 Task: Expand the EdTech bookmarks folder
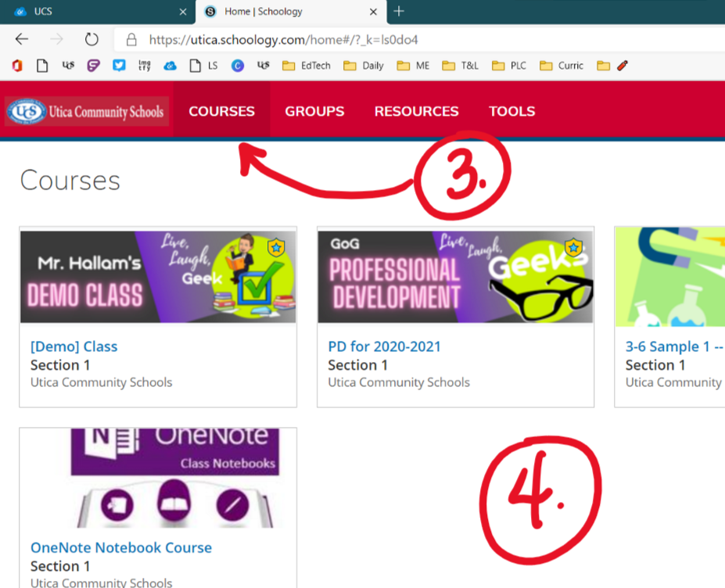pos(306,66)
